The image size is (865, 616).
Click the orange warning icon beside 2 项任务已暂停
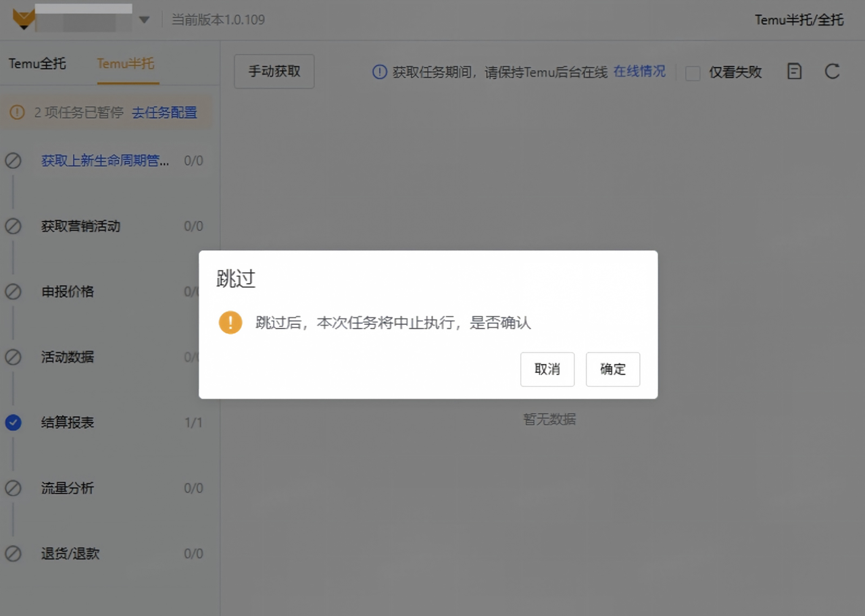tap(17, 113)
